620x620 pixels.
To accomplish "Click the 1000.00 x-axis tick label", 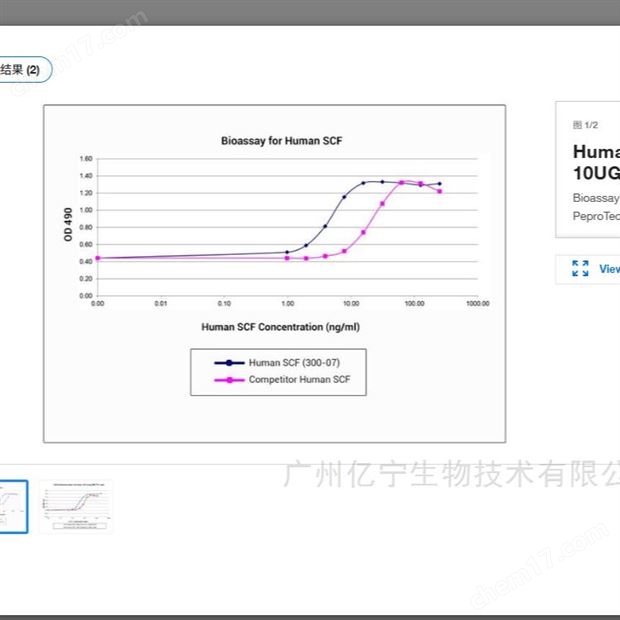I will [x=476, y=302].
